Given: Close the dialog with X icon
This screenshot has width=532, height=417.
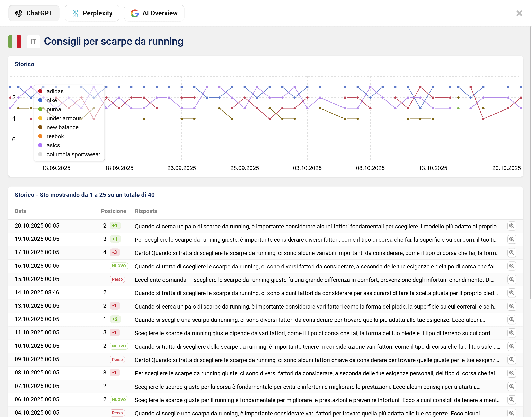Looking at the screenshot, I should (x=519, y=13).
